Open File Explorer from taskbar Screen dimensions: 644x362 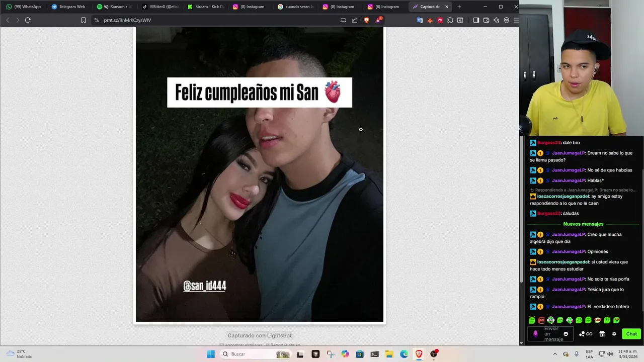389,354
